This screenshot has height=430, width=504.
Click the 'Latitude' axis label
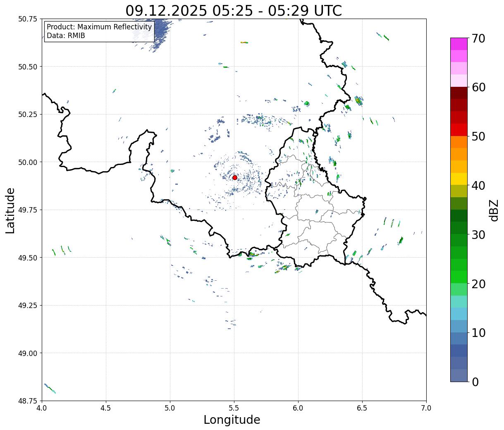[10, 210]
